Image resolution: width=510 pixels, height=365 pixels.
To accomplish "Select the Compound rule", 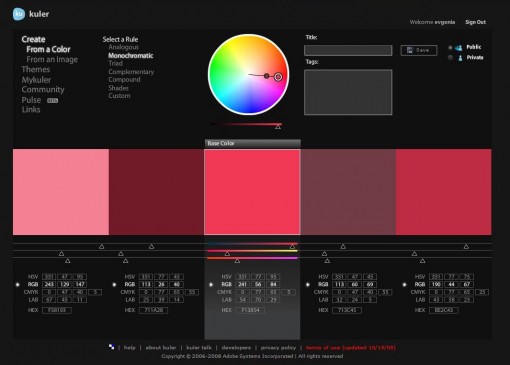I will (x=124, y=80).
